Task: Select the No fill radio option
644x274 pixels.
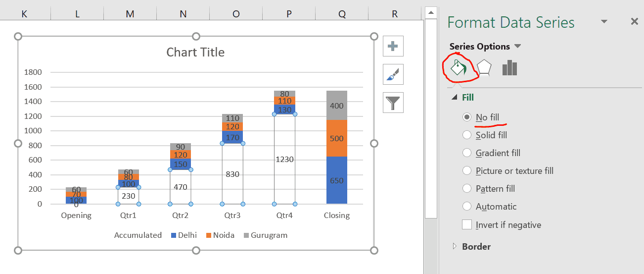Action: tap(466, 117)
